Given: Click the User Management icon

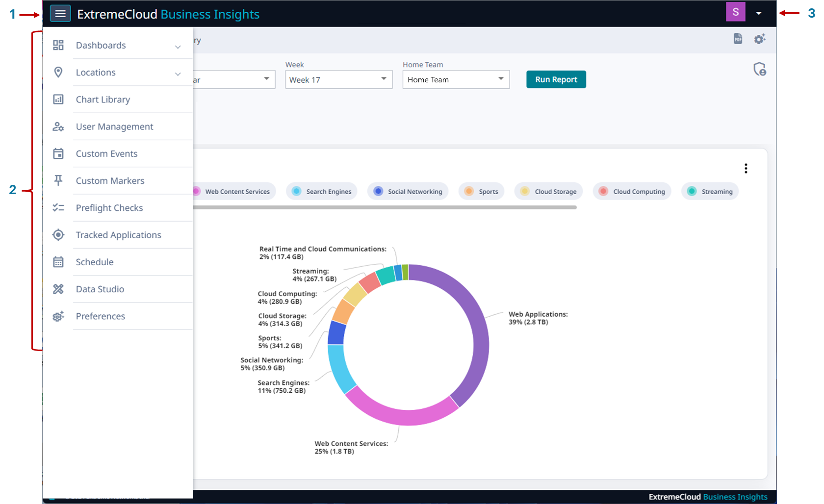Looking at the screenshot, I should tap(58, 126).
